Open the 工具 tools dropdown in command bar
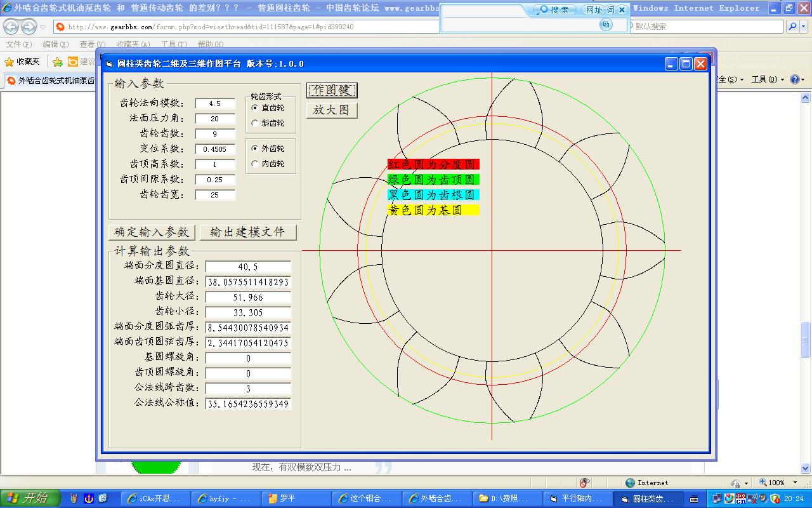This screenshot has width=812, height=508. point(768,80)
